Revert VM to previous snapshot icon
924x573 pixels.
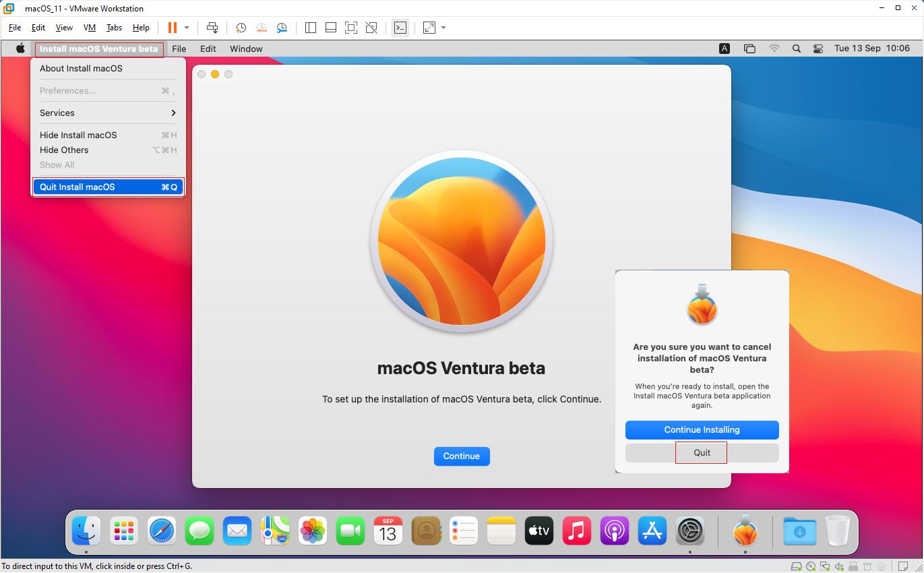point(261,28)
